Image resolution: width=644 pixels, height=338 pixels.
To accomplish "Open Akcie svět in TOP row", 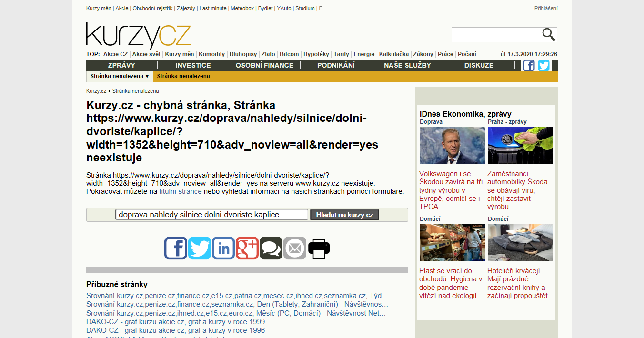I will (146, 54).
